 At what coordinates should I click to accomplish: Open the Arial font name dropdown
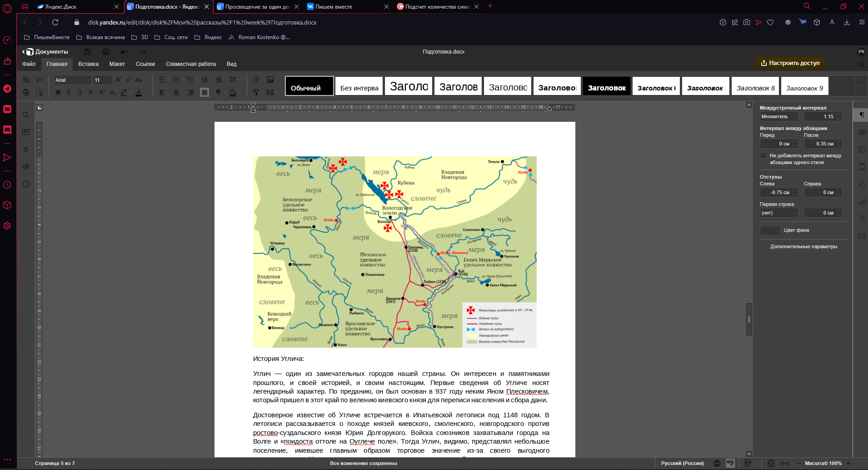(x=72, y=80)
